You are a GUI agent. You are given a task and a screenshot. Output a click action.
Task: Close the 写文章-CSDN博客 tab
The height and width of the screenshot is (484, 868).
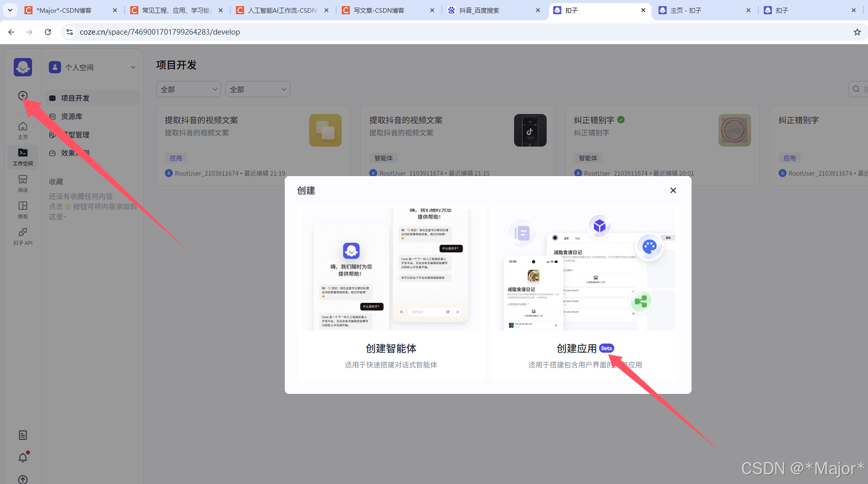[x=432, y=10]
